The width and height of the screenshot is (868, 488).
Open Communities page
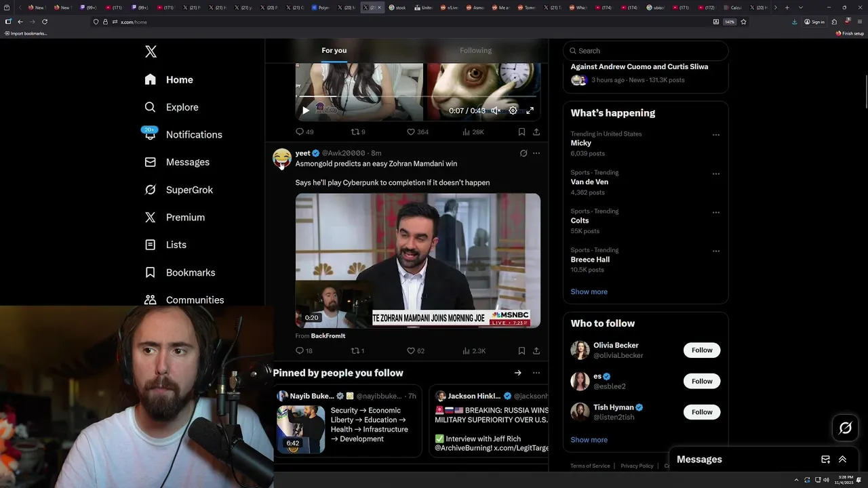[185, 300]
